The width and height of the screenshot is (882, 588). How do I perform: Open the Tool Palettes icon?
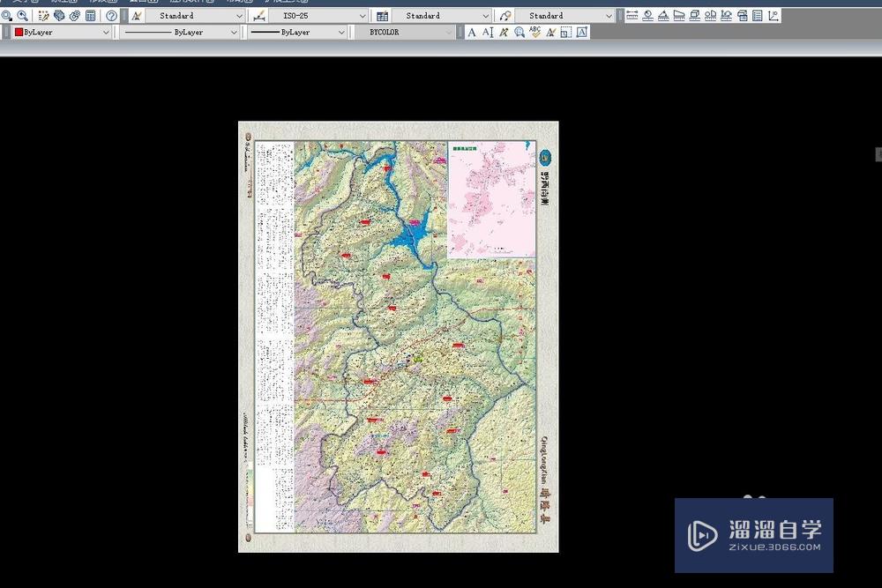75,16
